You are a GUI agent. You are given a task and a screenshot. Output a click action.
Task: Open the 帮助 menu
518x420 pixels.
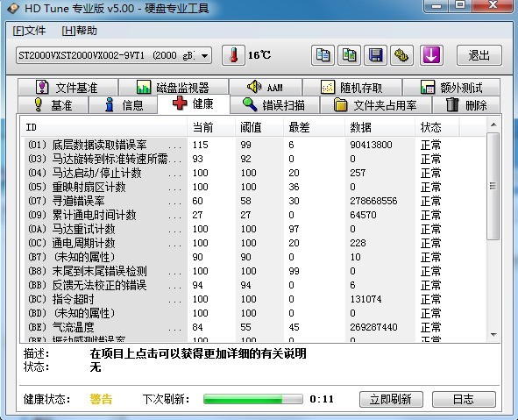[x=79, y=31]
